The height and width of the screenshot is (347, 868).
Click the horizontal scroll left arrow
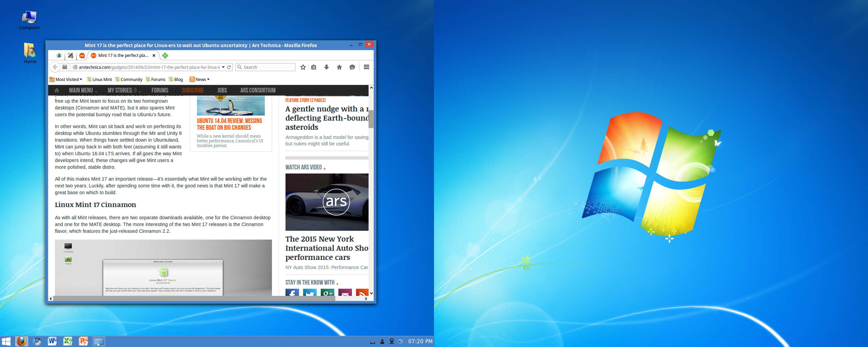[51, 299]
